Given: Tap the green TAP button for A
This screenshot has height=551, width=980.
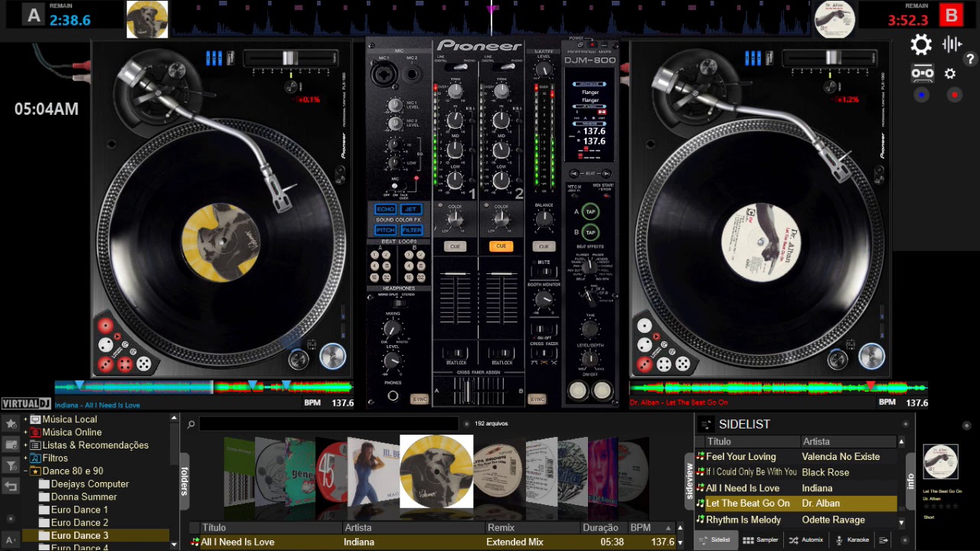Looking at the screenshot, I should 590,212.
